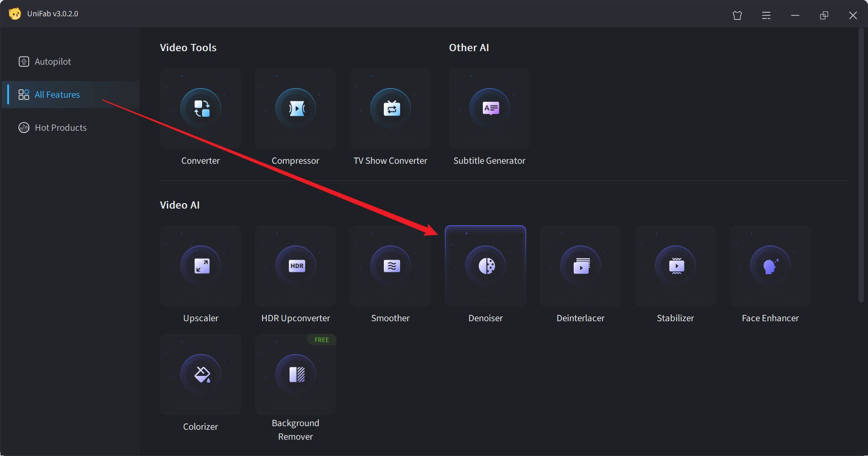Click the Face Enhancer label

[770, 318]
